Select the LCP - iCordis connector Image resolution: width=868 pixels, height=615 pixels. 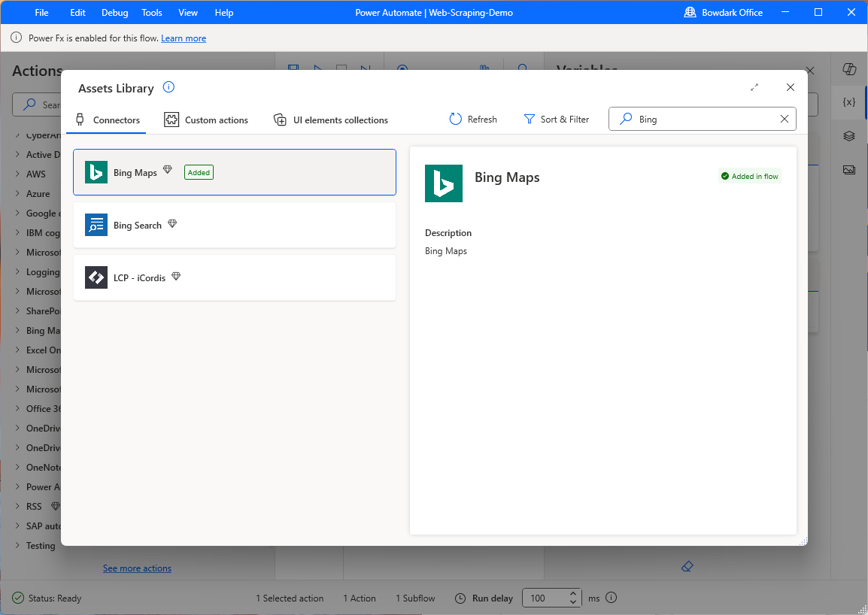click(235, 277)
